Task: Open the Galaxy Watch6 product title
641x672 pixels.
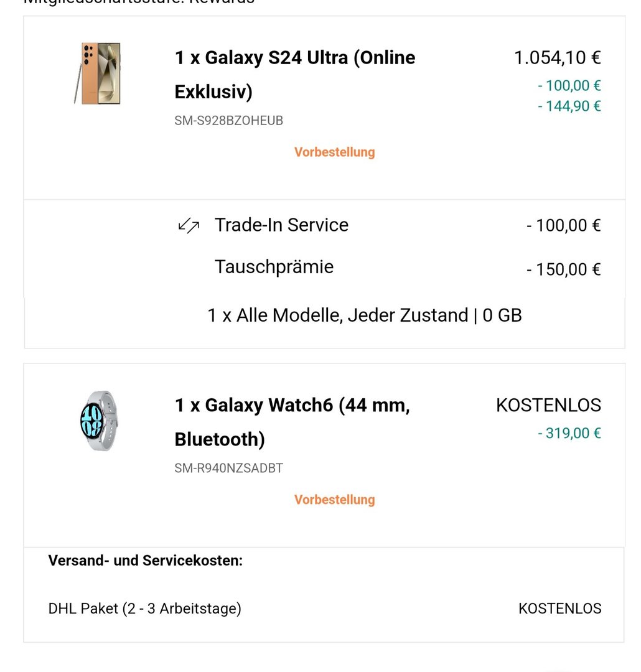Action: (x=292, y=422)
